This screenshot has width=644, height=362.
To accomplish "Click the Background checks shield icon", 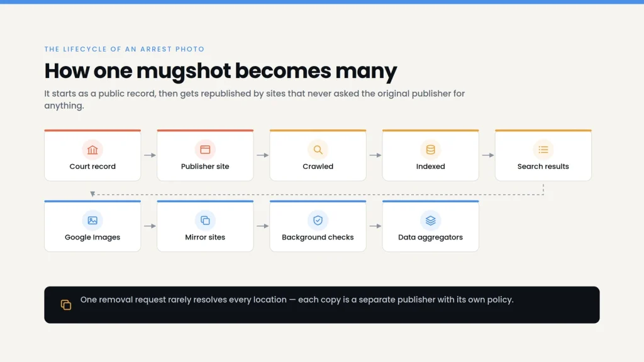I will pyautogui.click(x=318, y=221).
